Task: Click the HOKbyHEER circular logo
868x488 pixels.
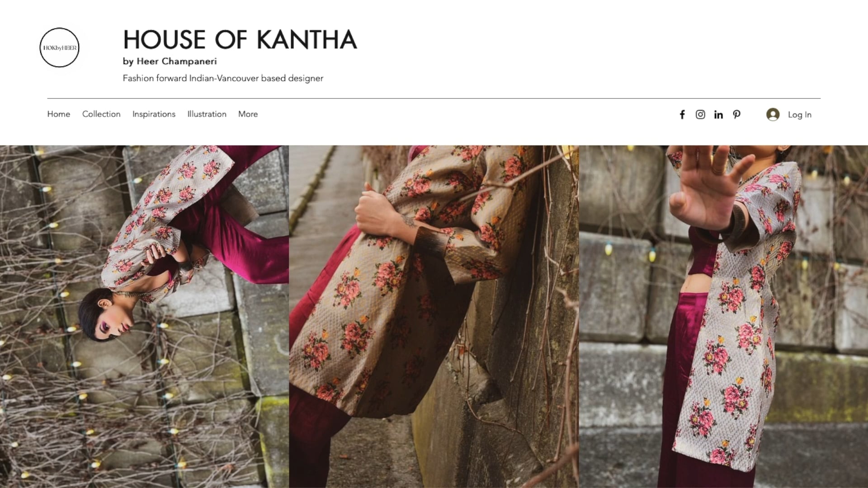Action: pyautogui.click(x=59, y=47)
